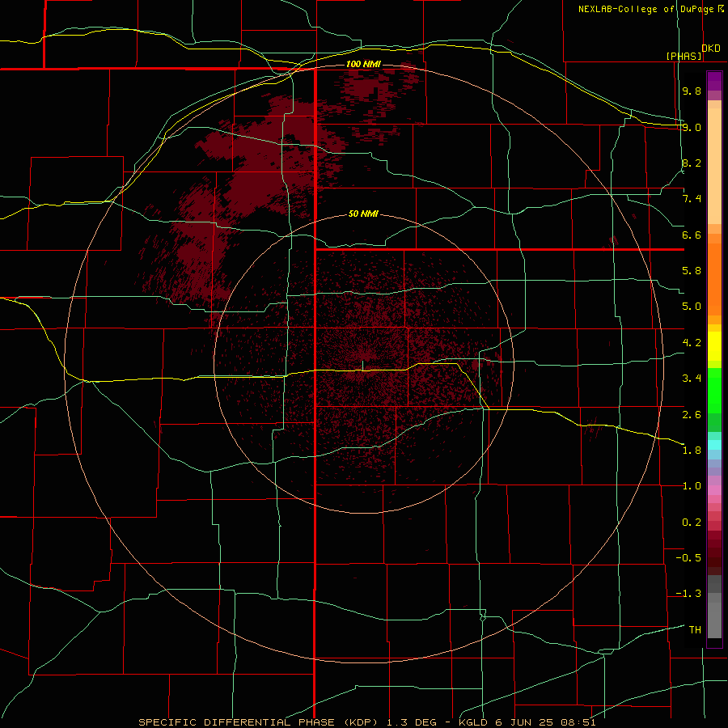
Task: Pick the bright green segment of color bar
Action: [x=714, y=390]
